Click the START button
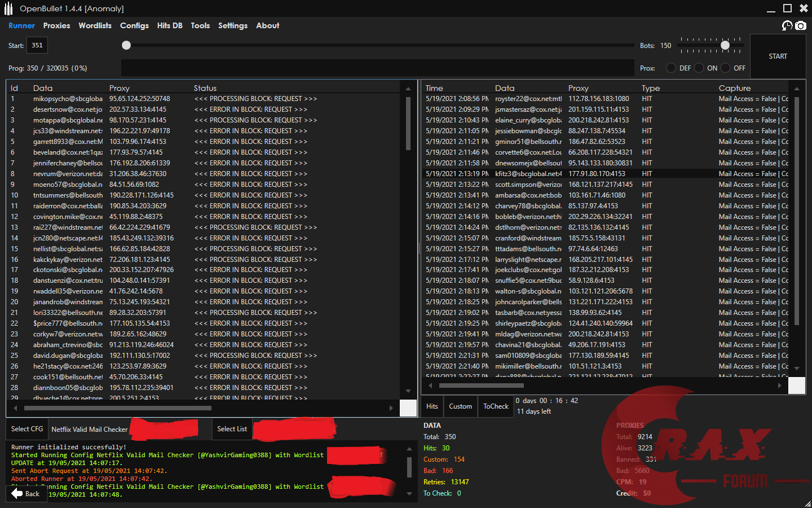 778,56
